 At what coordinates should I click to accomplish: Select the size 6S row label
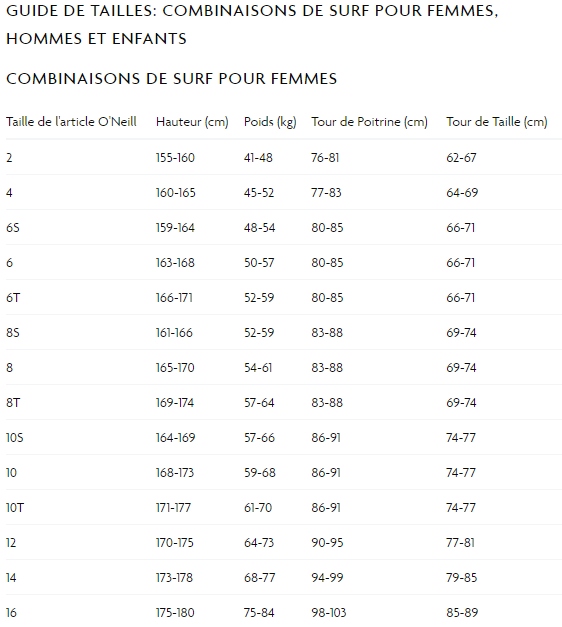pos(13,228)
